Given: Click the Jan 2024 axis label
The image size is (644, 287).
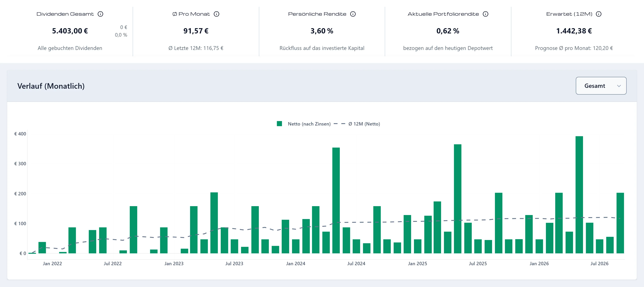Looking at the screenshot, I should point(296,264).
